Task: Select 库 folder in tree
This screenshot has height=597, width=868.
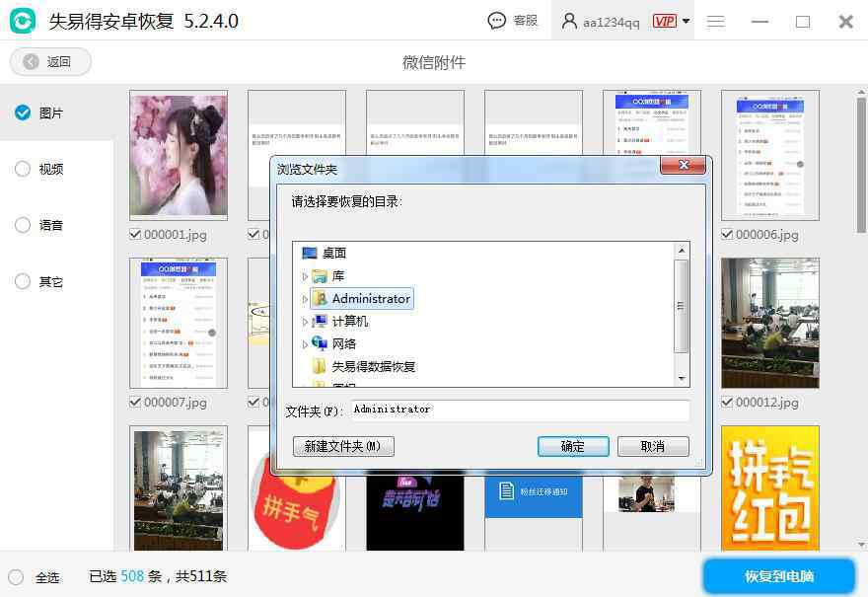Action: 338,275
